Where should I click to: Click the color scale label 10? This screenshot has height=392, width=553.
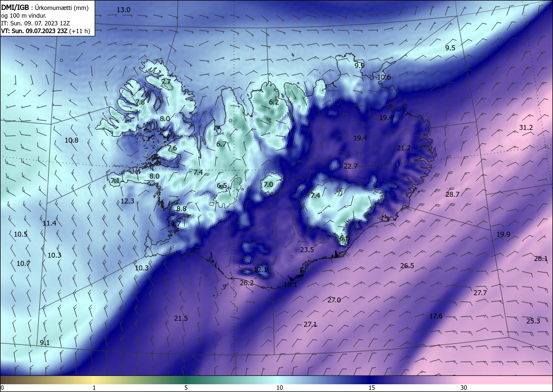pos(280,388)
